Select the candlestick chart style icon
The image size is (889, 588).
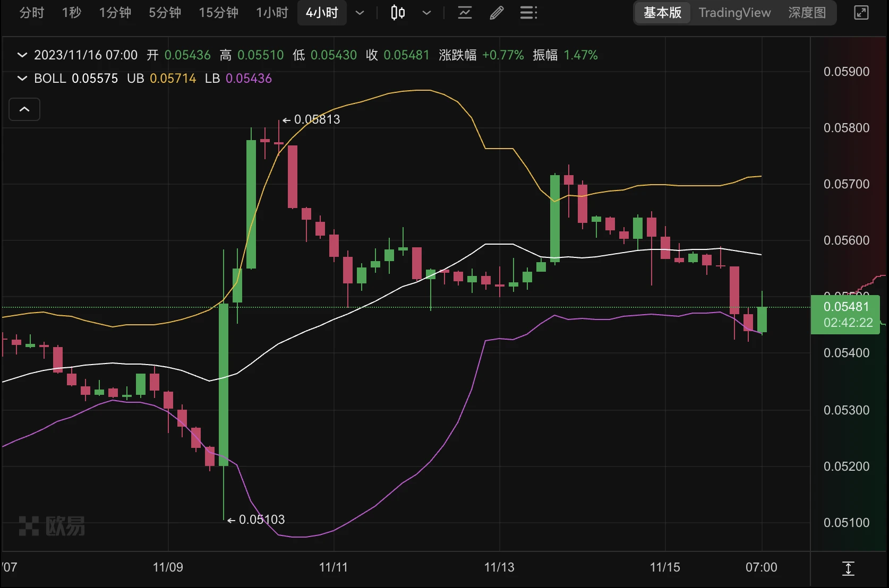pos(397,13)
